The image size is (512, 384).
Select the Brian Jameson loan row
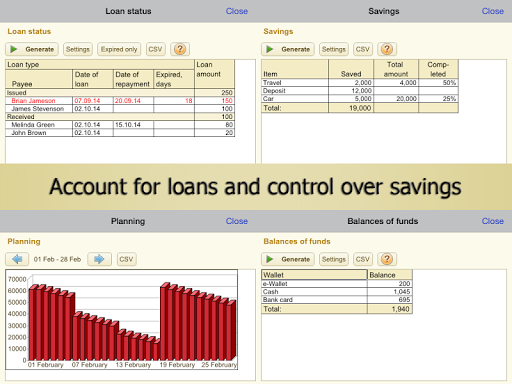point(120,101)
